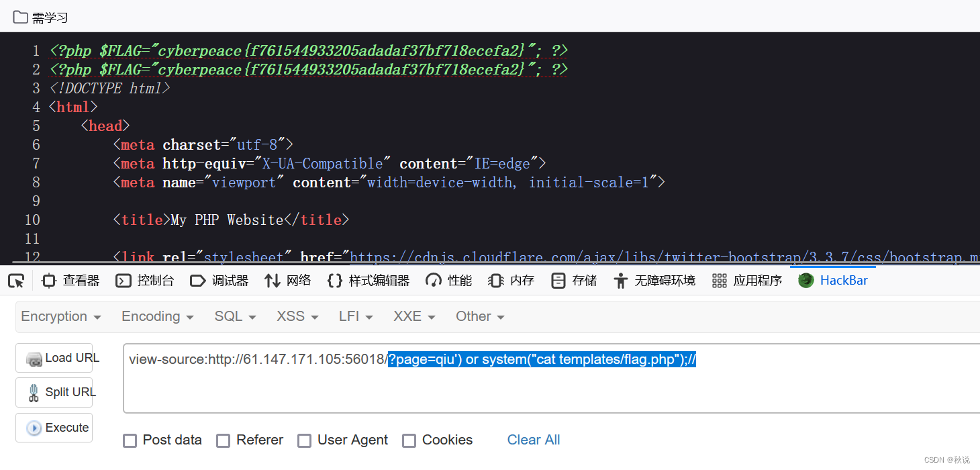Click the My PHP Website title line
Screen dimensions: 980x470
(232, 220)
